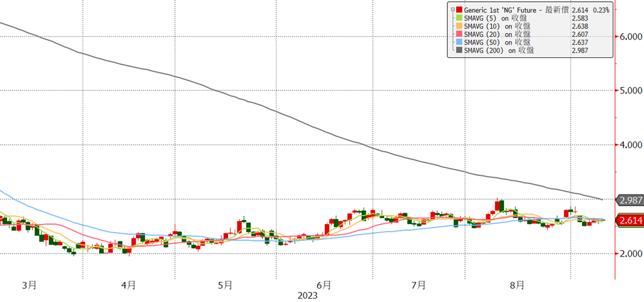
Task: Click the 2.607 value in the legend
Action: pyautogui.click(x=580, y=34)
